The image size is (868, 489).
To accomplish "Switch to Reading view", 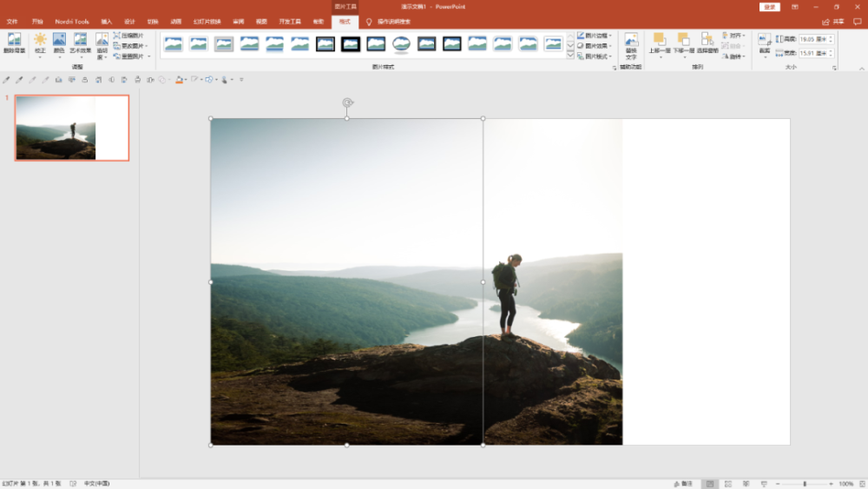I will [x=746, y=484].
